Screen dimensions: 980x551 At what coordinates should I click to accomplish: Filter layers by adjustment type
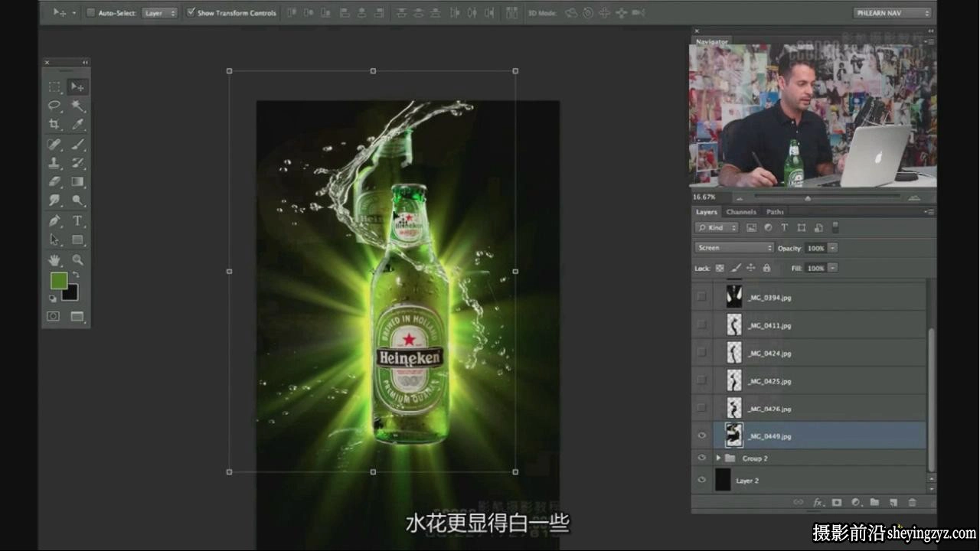tap(768, 228)
